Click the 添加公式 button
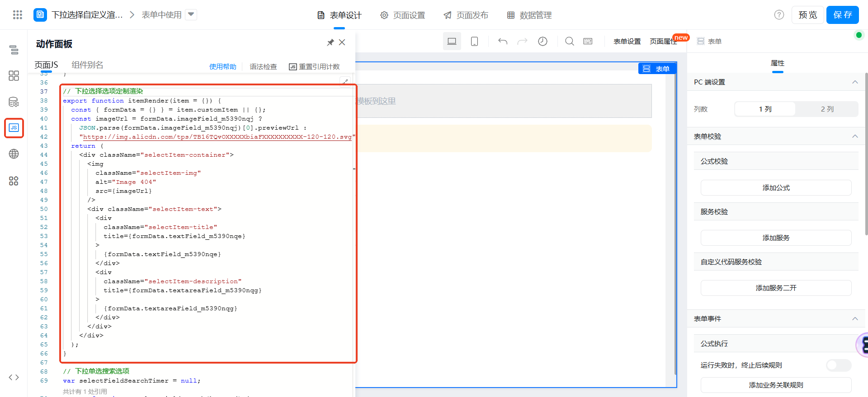 [x=776, y=188]
